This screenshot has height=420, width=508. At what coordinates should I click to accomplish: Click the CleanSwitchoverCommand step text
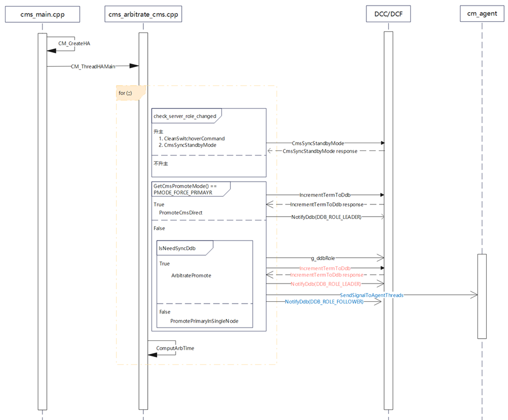191,139
